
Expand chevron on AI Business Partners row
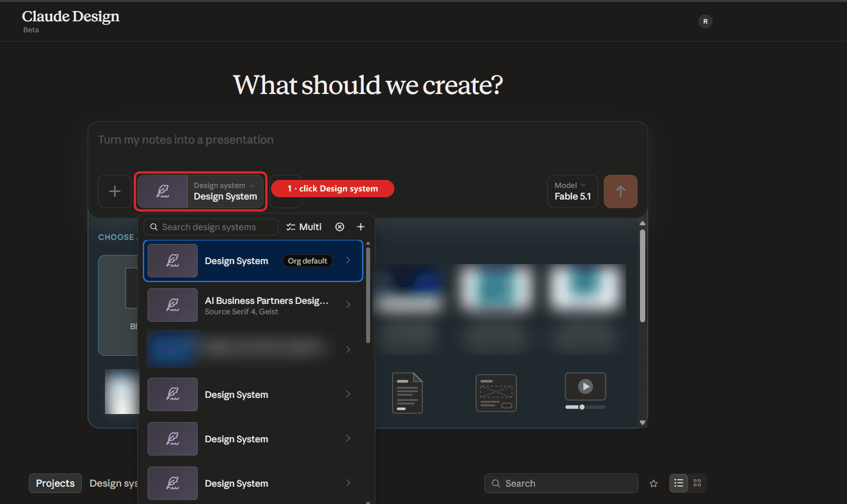[348, 305]
